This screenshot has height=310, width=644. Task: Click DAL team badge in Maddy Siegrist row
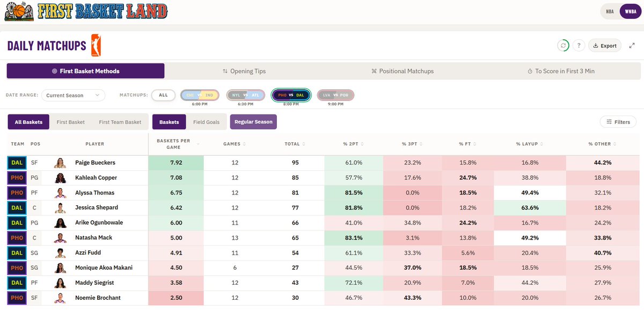point(17,283)
